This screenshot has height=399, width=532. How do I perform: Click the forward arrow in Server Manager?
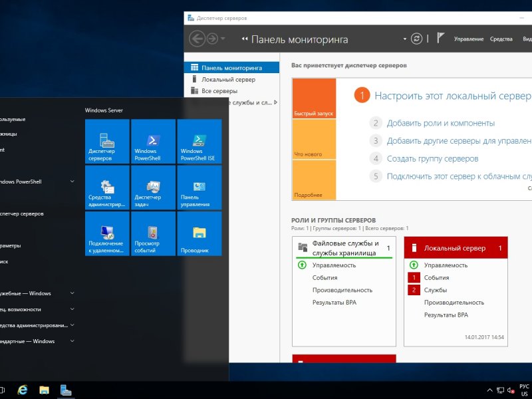(212, 39)
